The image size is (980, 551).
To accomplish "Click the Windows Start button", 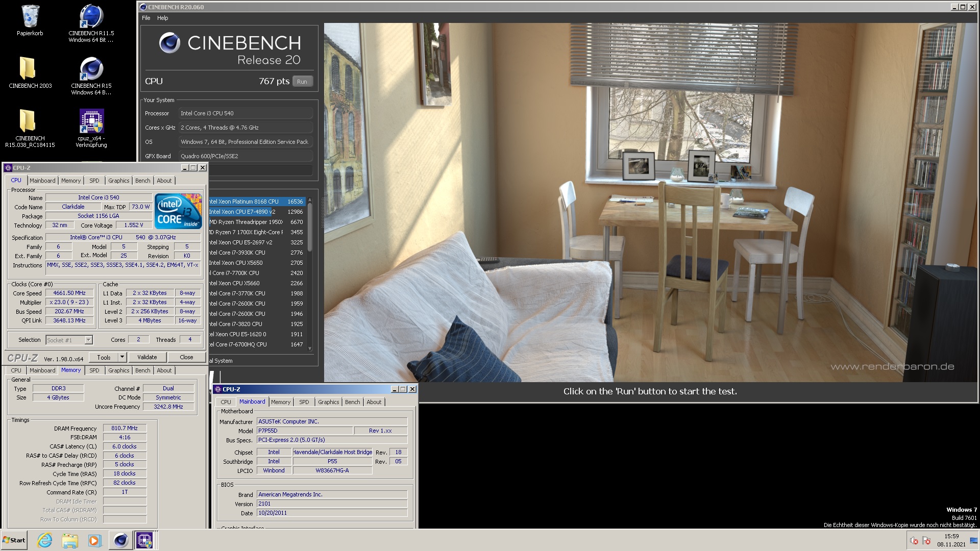I will (x=14, y=540).
